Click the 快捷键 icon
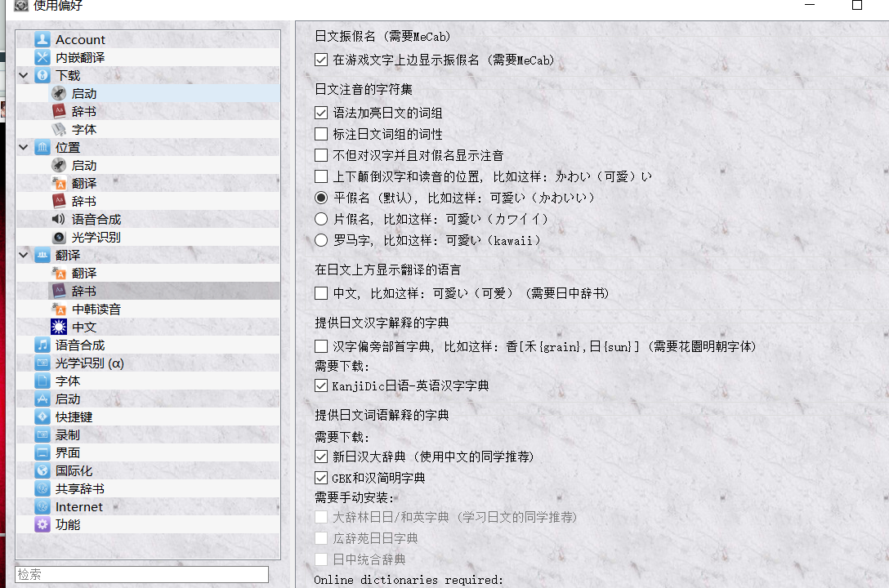 [x=42, y=417]
